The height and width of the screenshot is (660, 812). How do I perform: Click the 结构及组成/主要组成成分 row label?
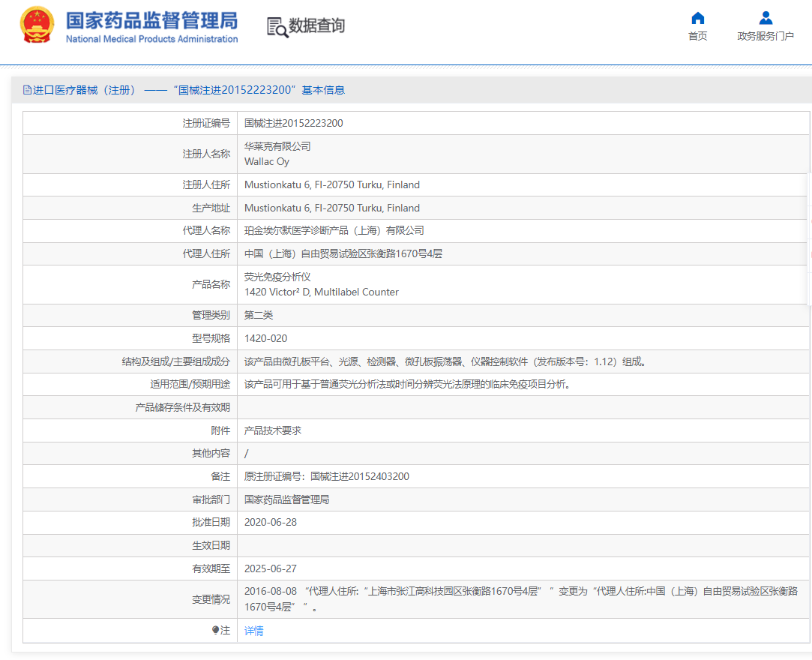[x=176, y=361]
